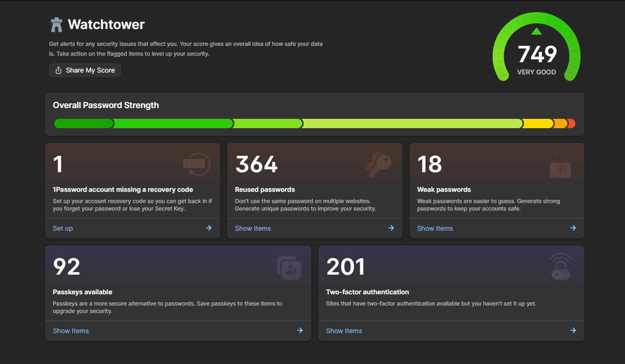The width and height of the screenshot is (625, 364).
Task: Show Items for Reused passwords
Action: click(x=314, y=228)
